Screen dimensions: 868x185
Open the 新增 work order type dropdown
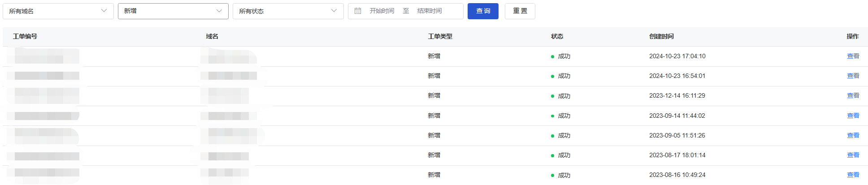coord(173,11)
